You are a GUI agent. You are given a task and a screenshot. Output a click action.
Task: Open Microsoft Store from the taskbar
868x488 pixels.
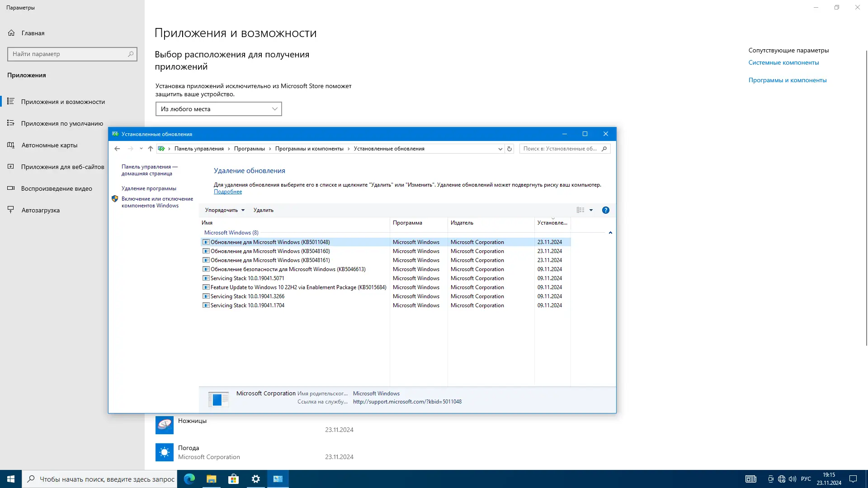[233, 479]
